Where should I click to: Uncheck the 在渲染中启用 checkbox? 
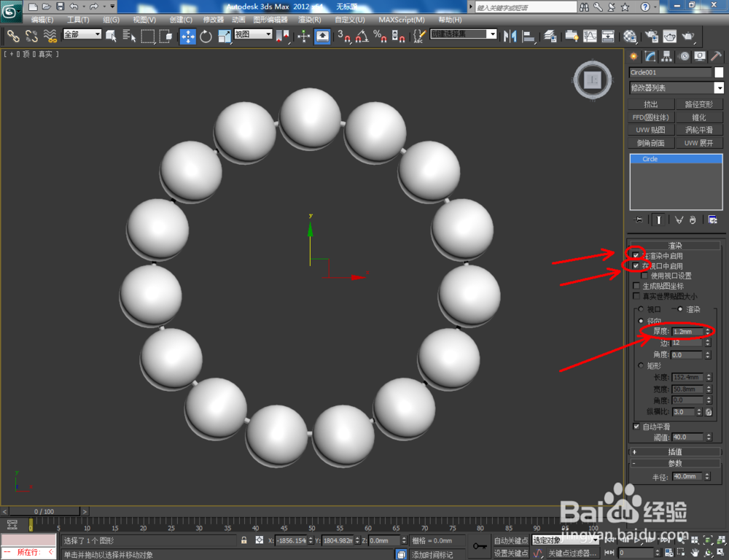636,255
